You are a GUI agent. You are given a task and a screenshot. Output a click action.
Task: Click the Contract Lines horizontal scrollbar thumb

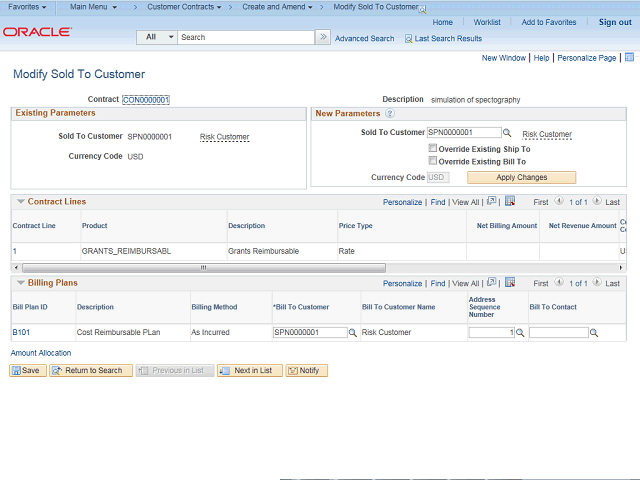(204, 268)
